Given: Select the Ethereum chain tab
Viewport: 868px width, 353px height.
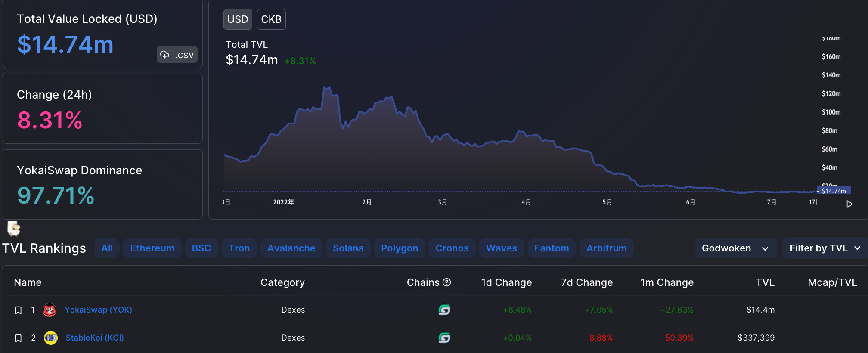Looking at the screenshot, I should 152,248.
